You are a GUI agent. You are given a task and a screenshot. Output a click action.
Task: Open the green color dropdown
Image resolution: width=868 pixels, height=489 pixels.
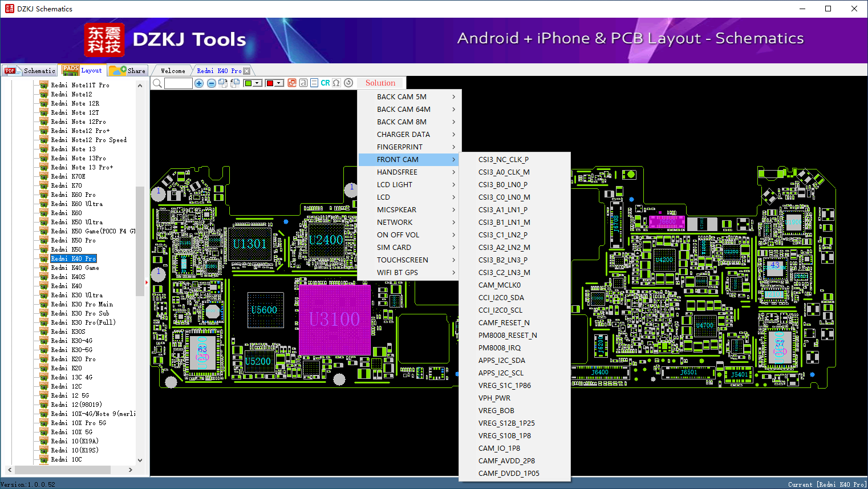(x=258, y=83)
